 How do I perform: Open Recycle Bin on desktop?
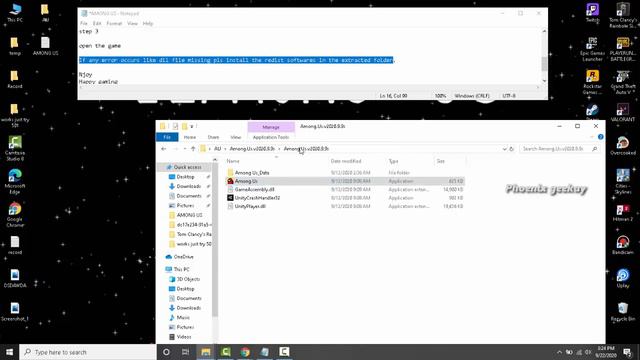click(623, 312)
